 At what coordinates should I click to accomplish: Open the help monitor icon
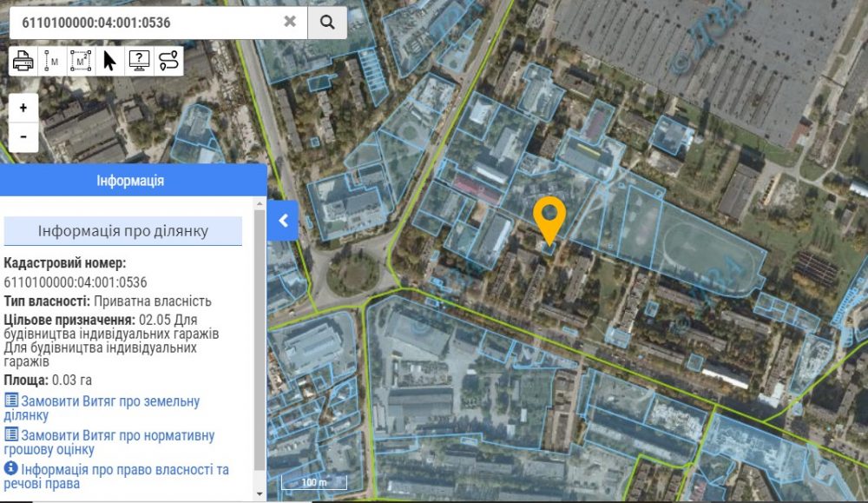(x=139, y=61)
